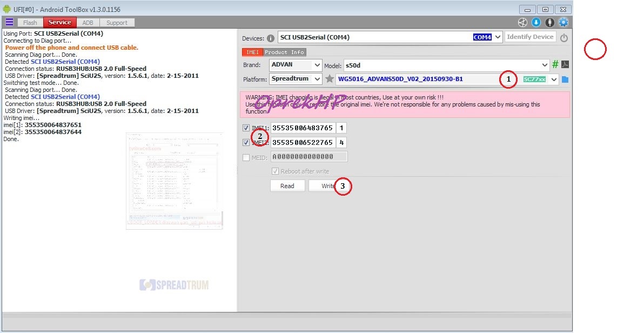This screenshot has width=644, height=333.
Task: Click the log line 'imei[2]: 355350064837644'
Action: coord(42,132)
